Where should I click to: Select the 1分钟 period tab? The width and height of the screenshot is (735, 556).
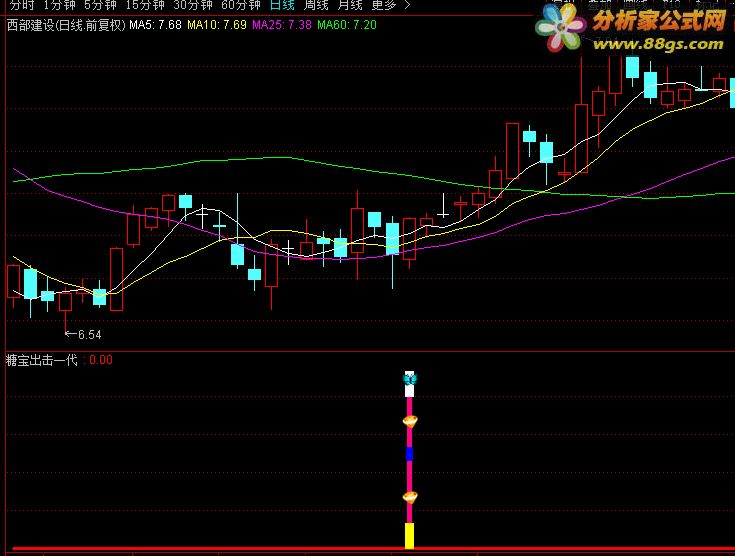tap(60, 5)
